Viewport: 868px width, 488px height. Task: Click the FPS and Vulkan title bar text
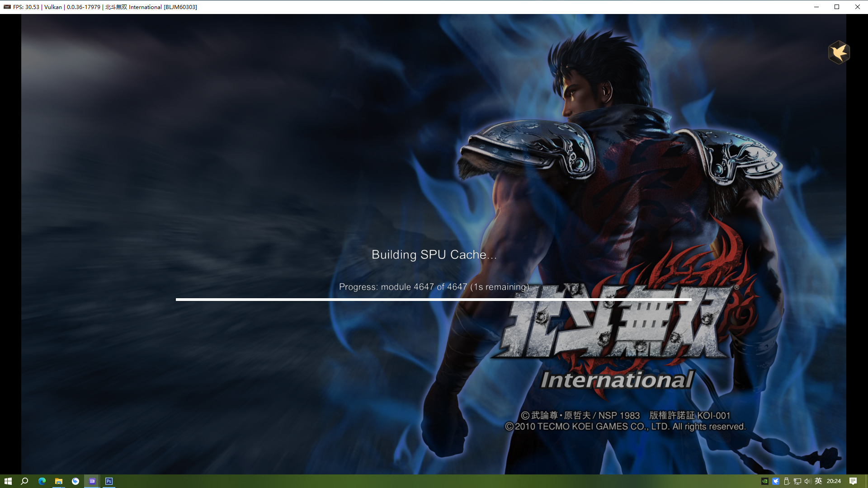point(57,7)
